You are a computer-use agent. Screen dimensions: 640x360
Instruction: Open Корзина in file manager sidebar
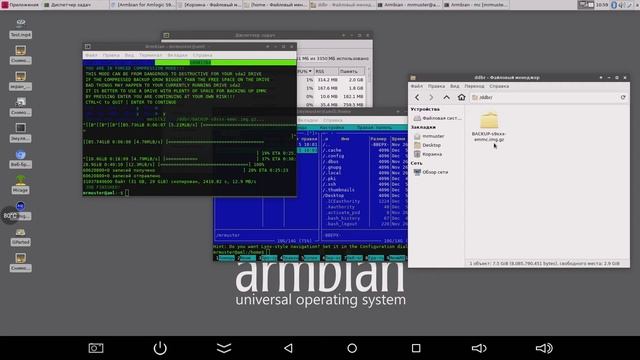click(428, 154)
